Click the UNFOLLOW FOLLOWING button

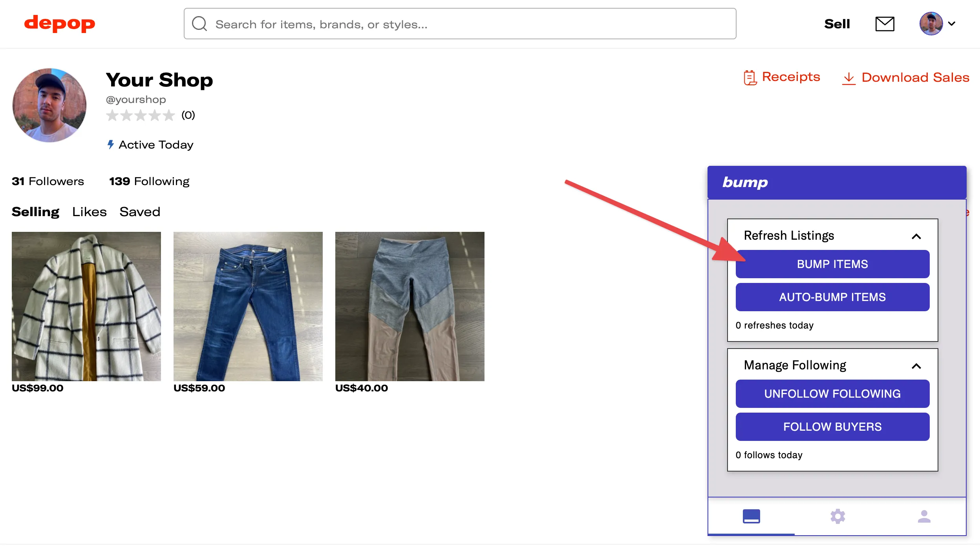pos(832,394)
